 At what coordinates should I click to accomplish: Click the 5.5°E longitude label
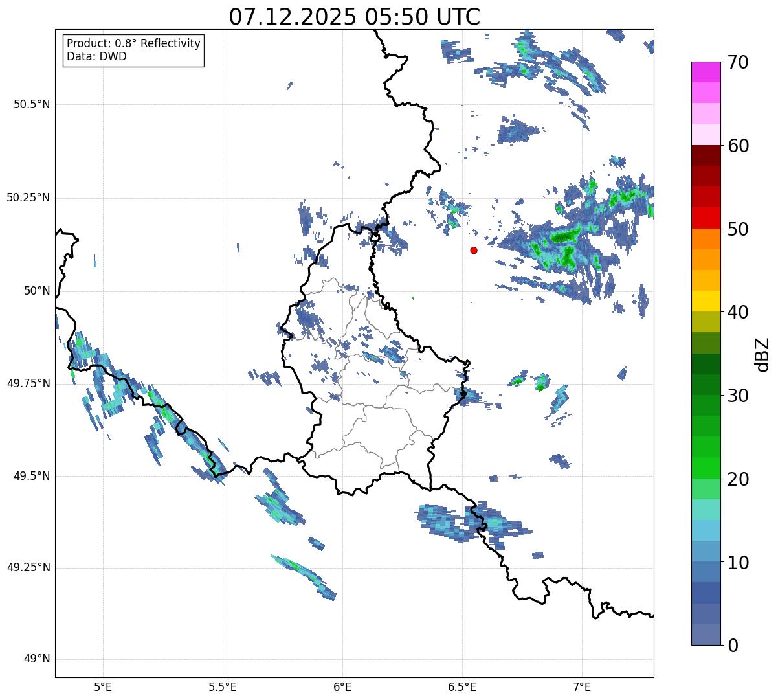coord(223,686)
